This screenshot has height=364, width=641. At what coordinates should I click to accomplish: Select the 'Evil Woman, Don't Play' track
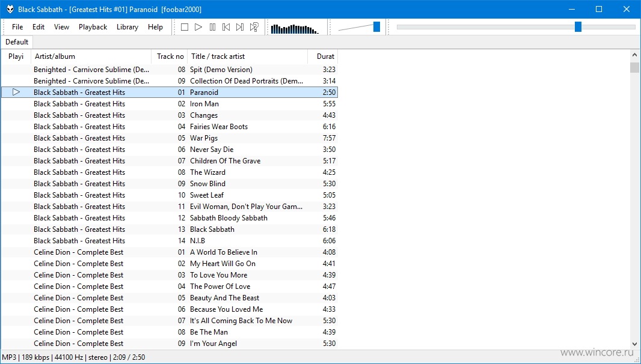click(169, 207)
